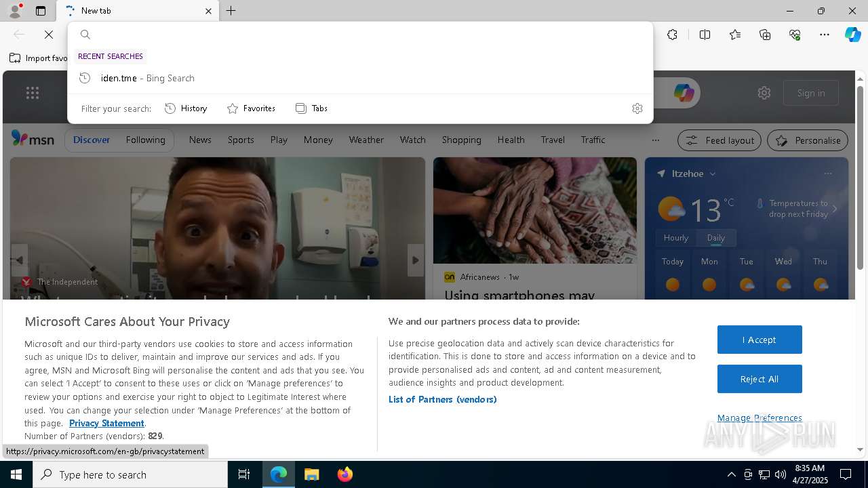Click the Sign in button
868x488 pixels.
point(811,93)
